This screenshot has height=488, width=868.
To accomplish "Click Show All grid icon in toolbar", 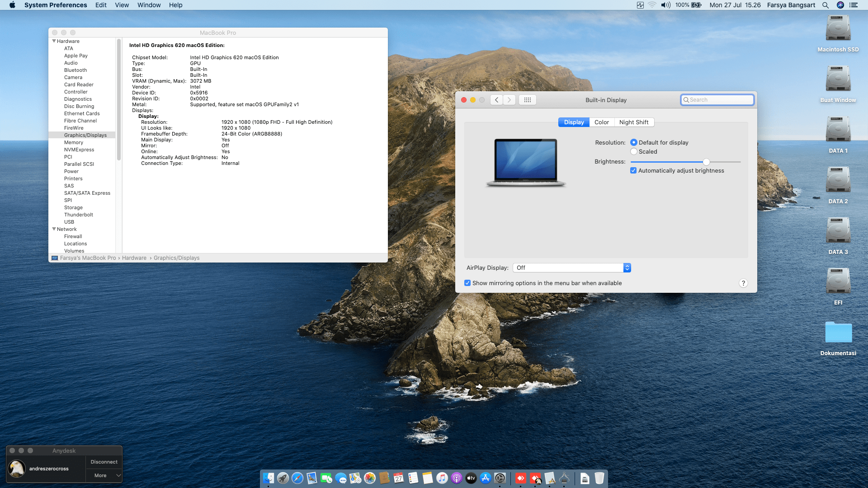I will [527, 100].
